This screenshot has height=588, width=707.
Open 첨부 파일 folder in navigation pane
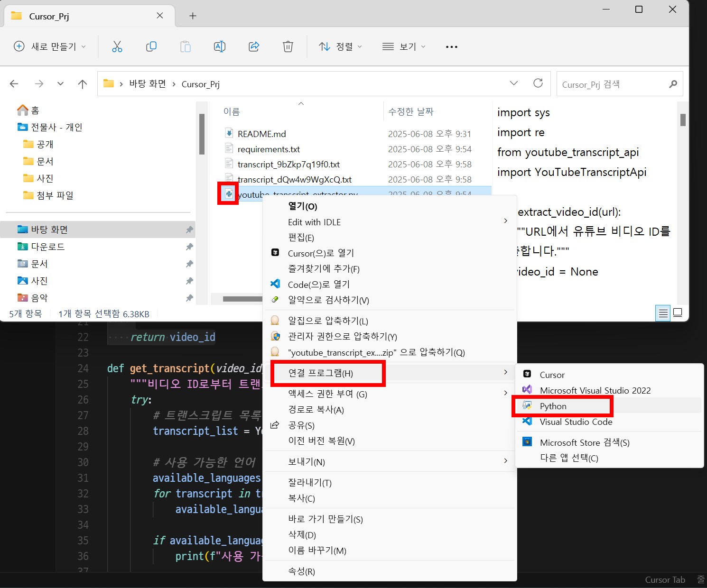click(49, 195)
